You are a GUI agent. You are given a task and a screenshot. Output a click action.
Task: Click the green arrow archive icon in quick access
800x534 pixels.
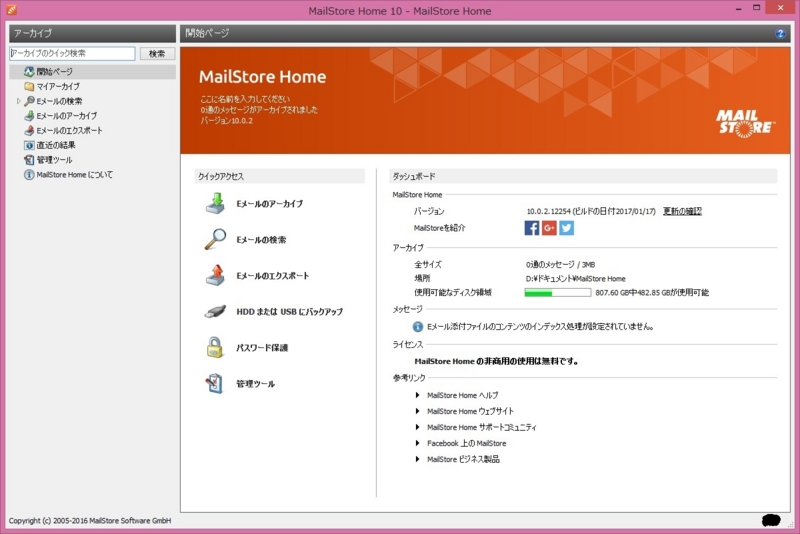(x=216, y=203)
